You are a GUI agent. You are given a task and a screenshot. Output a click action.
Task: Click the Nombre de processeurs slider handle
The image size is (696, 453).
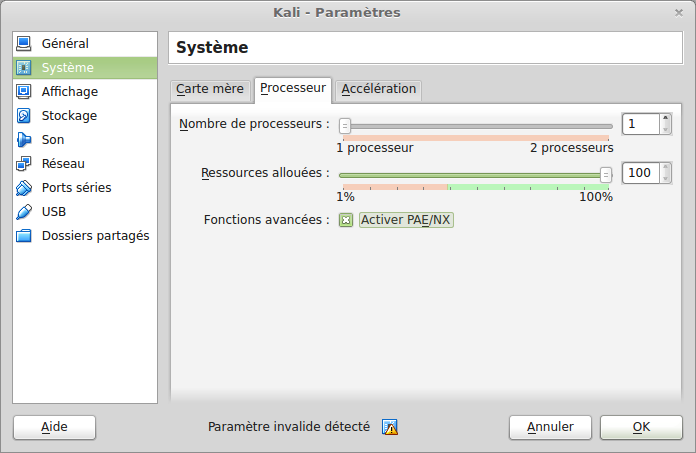point(345,126)
